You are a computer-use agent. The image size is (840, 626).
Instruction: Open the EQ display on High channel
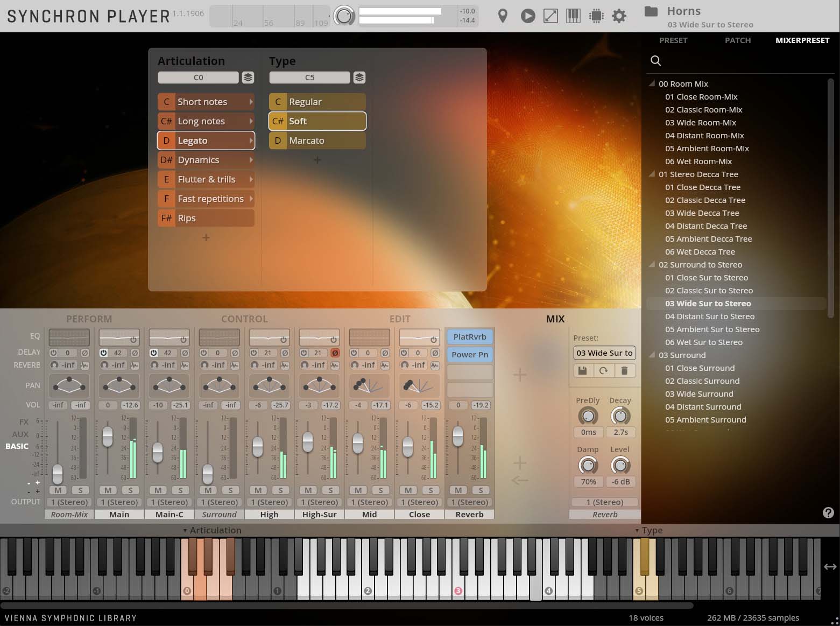coord(269,337)
